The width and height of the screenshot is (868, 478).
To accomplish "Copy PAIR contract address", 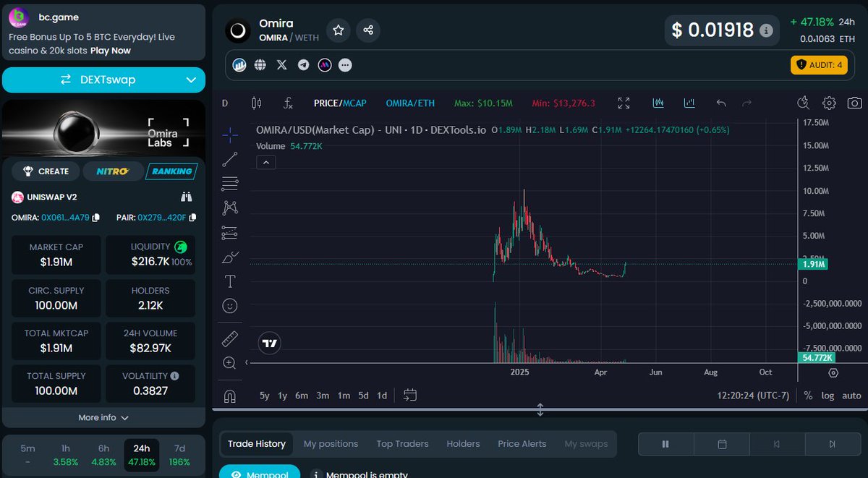I will point(192,218).
